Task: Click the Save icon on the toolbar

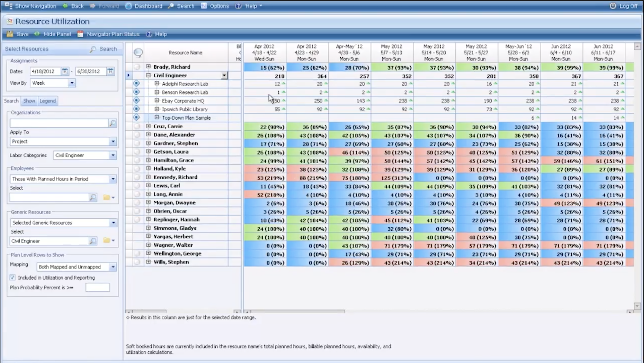Action: point(10,34)
